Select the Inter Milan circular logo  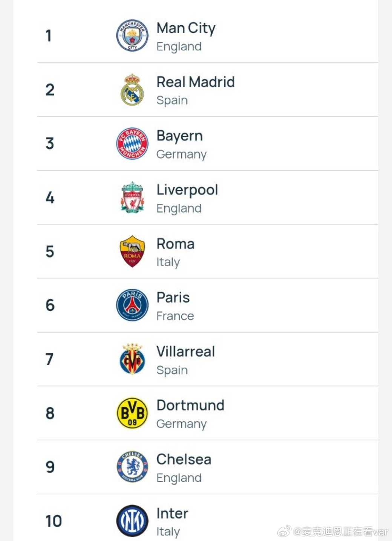coord(132,521)
